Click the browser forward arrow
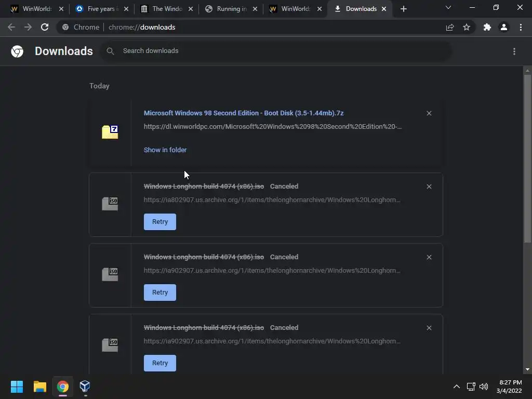 (x=28, y=27)
